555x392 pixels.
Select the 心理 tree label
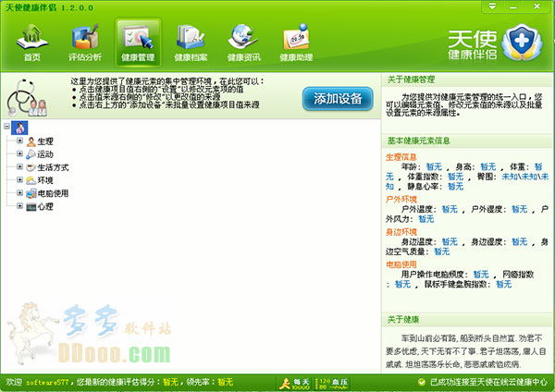[45, 206]
